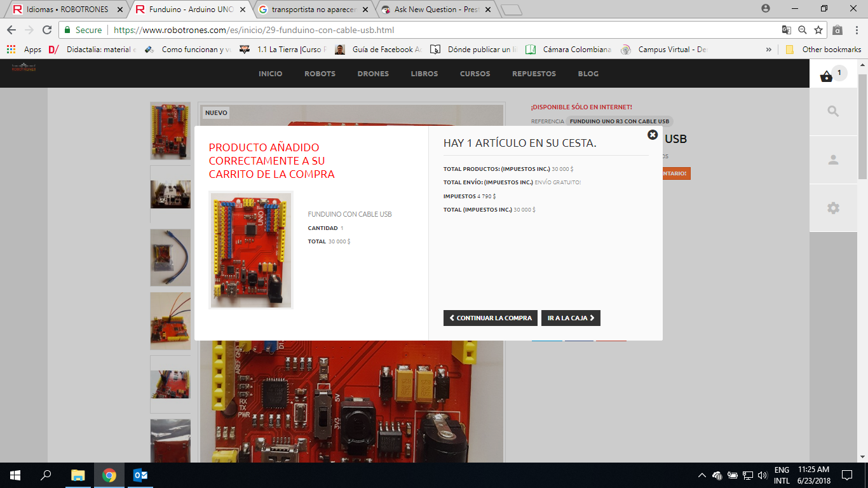The image size is (868, 488).
Task: Click the shopping bag extension icon in Chrome
Action: coord(837,30)
